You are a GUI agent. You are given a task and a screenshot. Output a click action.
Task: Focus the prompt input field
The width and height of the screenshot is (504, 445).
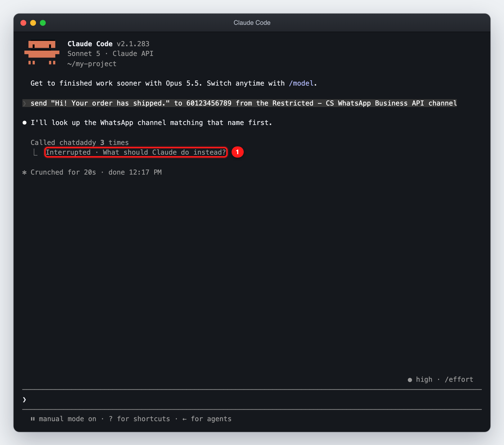[252, 399]
